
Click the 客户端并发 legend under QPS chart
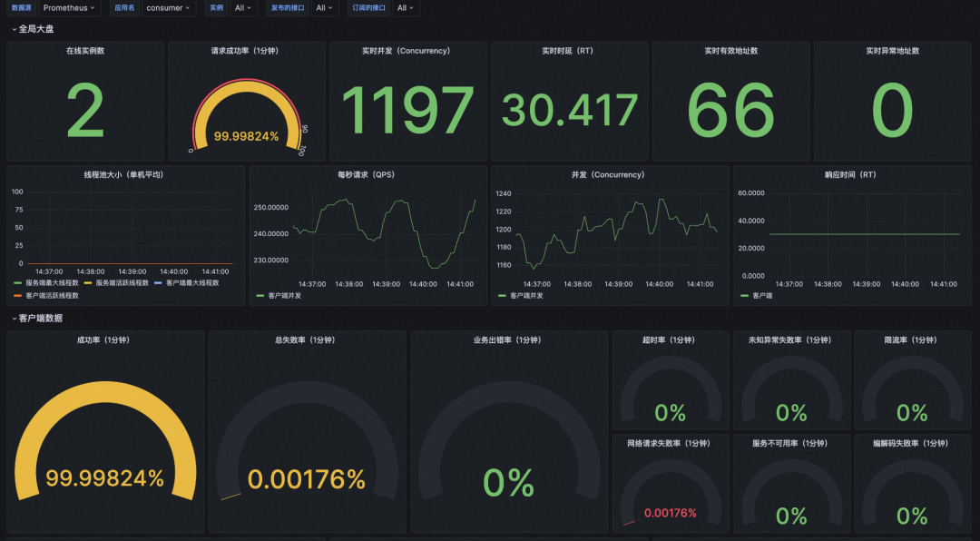click(279, 295)
